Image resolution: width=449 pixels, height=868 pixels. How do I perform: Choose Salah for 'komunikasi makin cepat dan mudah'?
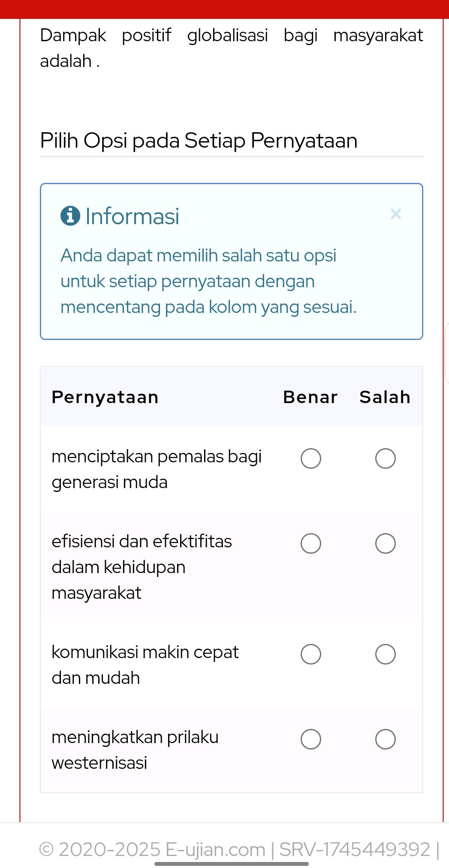click(385, 654)
